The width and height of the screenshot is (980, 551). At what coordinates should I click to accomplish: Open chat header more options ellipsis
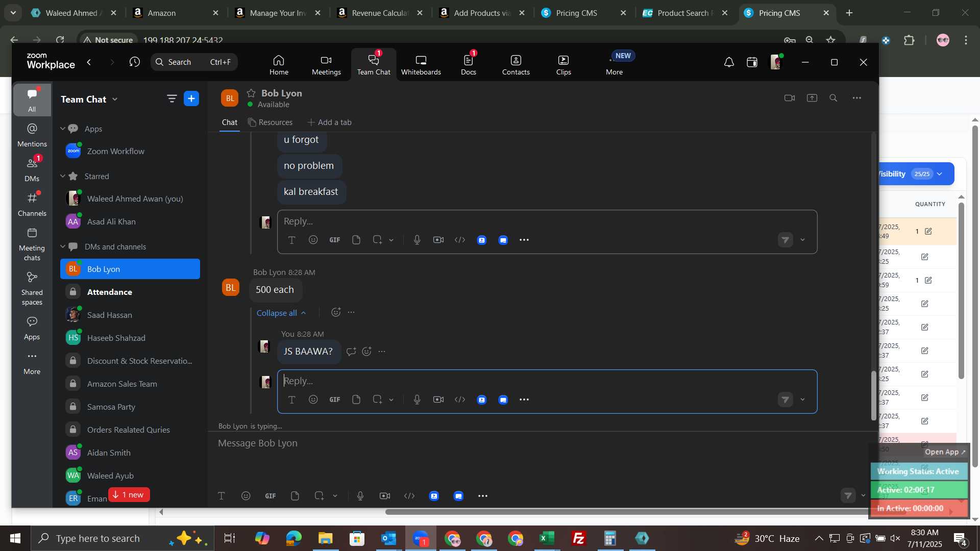tap(857, 98)
